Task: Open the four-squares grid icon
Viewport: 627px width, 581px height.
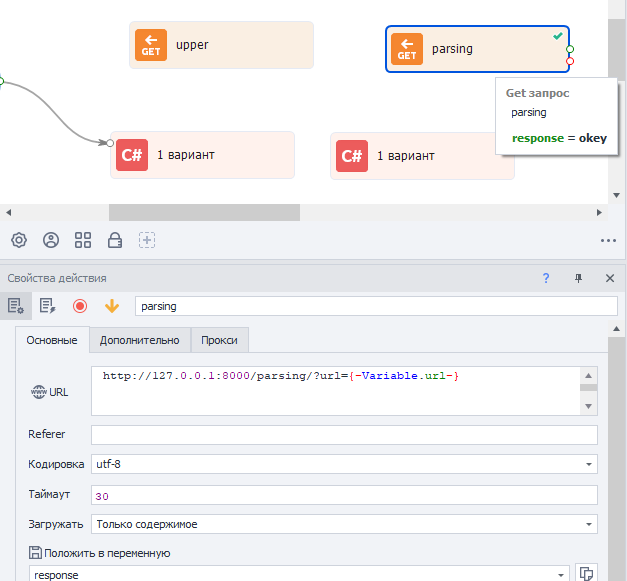Action: coord(83,240)
